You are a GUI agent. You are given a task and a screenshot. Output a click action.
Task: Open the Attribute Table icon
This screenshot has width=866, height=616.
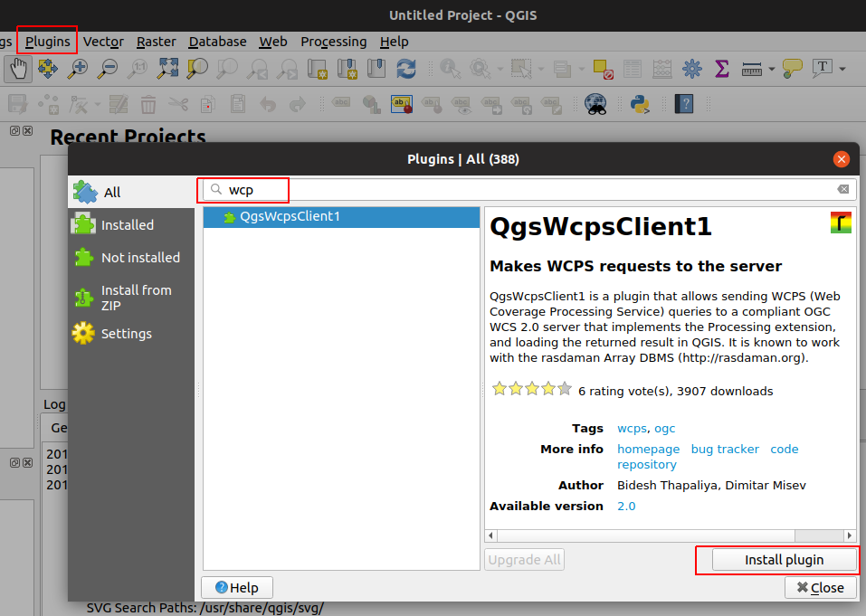pos(633,69)
